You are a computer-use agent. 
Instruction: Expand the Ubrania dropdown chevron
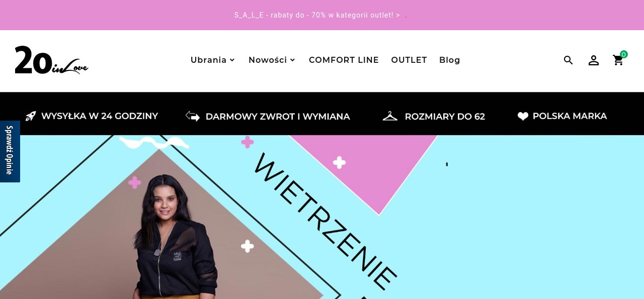pyautogui.click(x=232, y=60)
